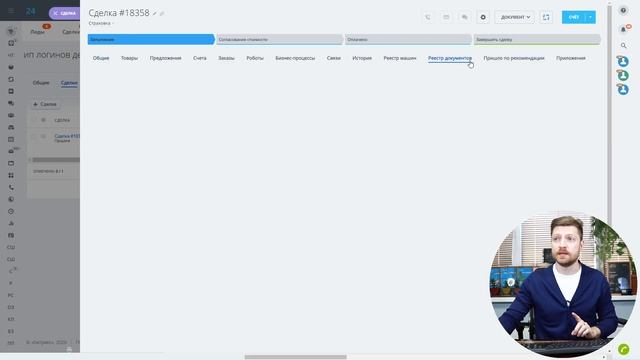This screenshot has height=360, width=640.
Task: Open the Бизнес-процессы tab
Action: [295, 58]
